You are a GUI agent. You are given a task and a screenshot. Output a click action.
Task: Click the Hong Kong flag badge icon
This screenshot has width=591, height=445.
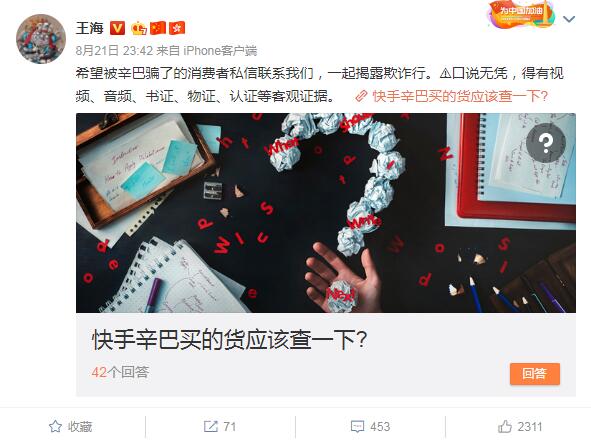177,28
